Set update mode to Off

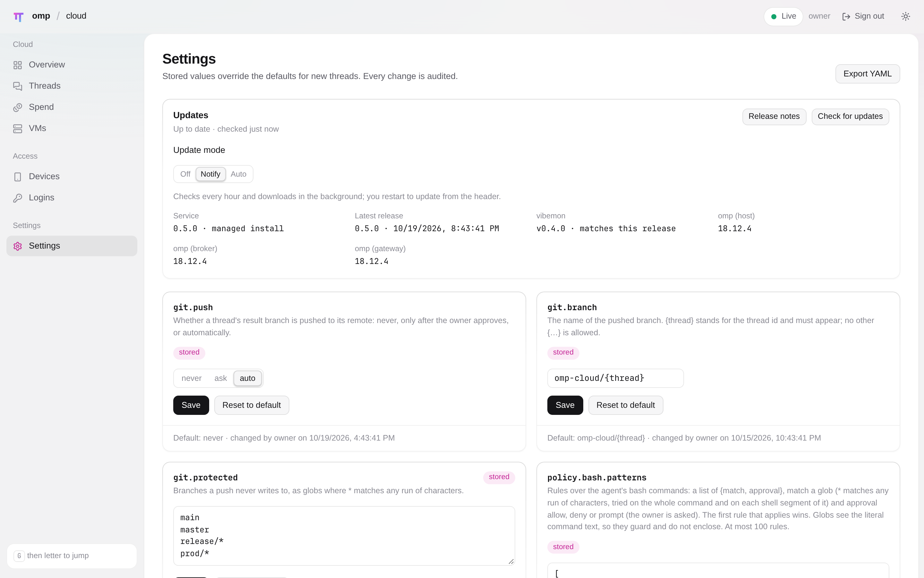pyautogui.click(x=185, y=174)
